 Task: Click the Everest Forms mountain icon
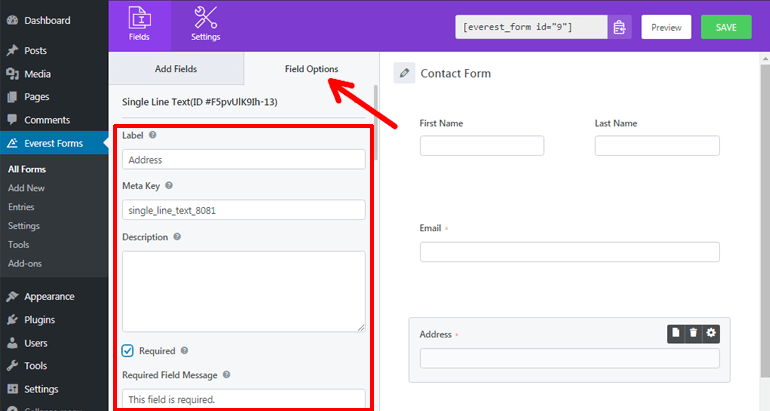[x=12, y=143]
